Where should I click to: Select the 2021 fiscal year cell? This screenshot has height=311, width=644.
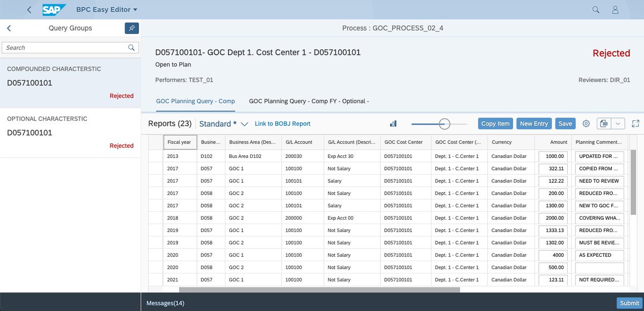180,280
